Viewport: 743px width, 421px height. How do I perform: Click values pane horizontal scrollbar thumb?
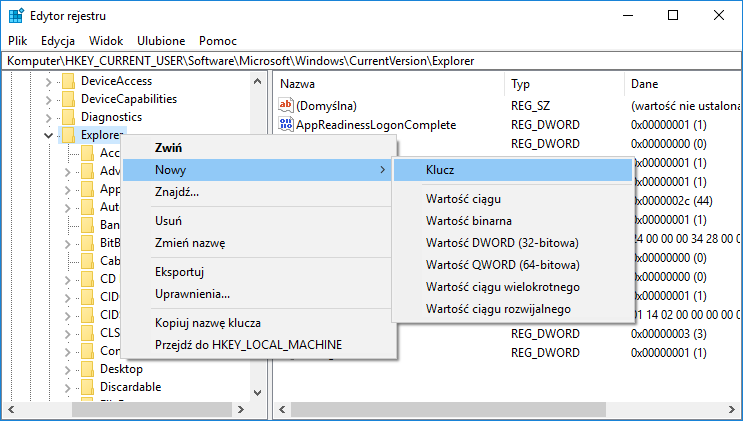(x=448, y=409)
